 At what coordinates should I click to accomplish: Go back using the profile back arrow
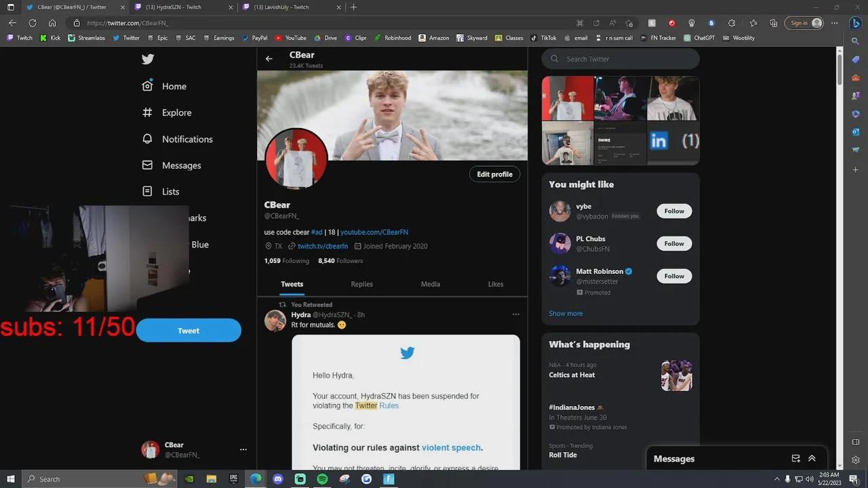pos(269,59)
